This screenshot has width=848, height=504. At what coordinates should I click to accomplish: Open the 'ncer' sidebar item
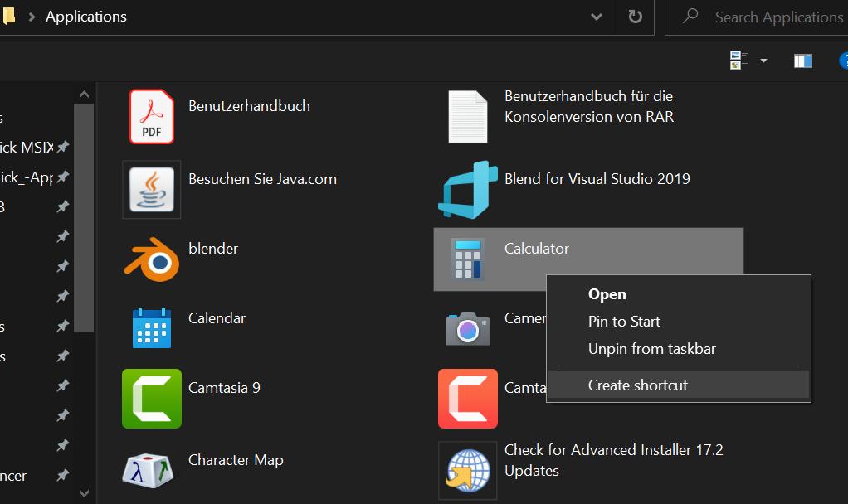(13, 476)
